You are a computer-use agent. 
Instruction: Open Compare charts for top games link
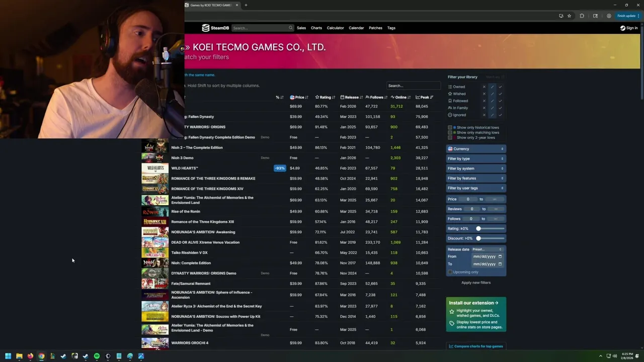(x=476, y=346)
